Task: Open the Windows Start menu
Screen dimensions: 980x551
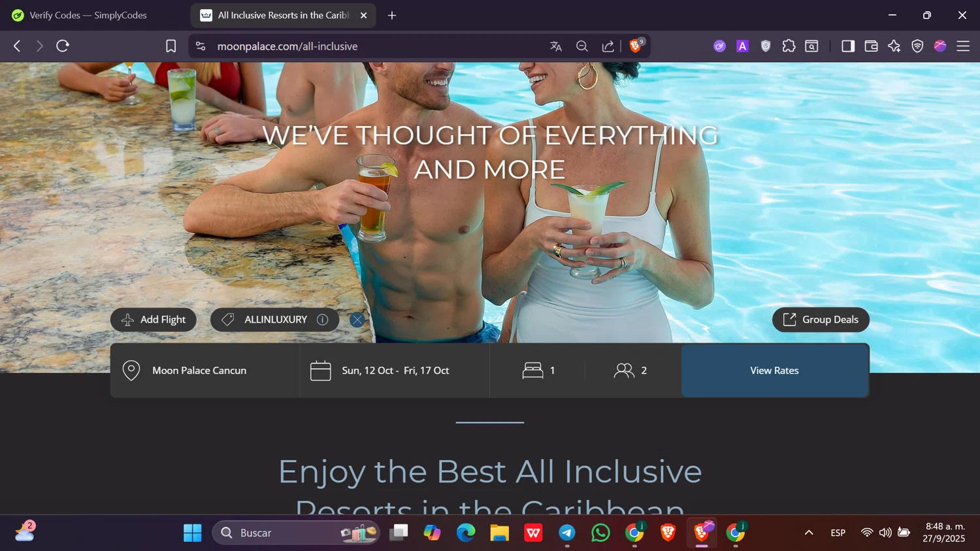Action: tap(193, 533)
